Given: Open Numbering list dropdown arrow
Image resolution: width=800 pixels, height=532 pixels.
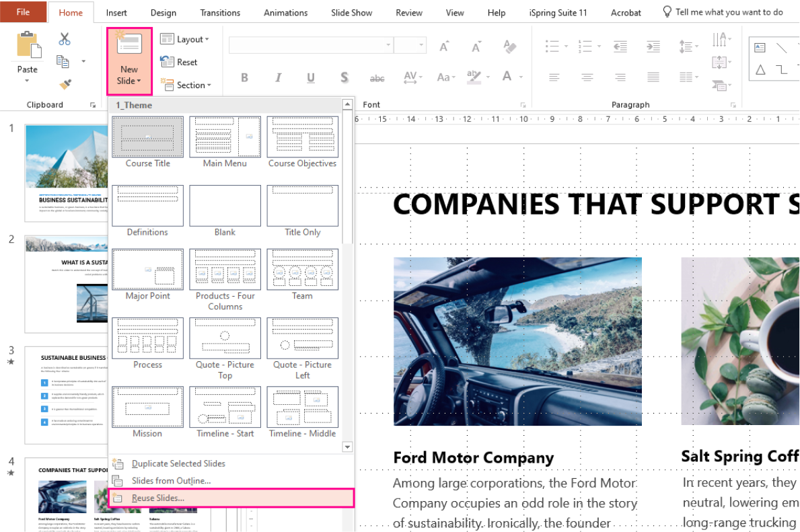Looking at the screenshot, I should (599, 46).
